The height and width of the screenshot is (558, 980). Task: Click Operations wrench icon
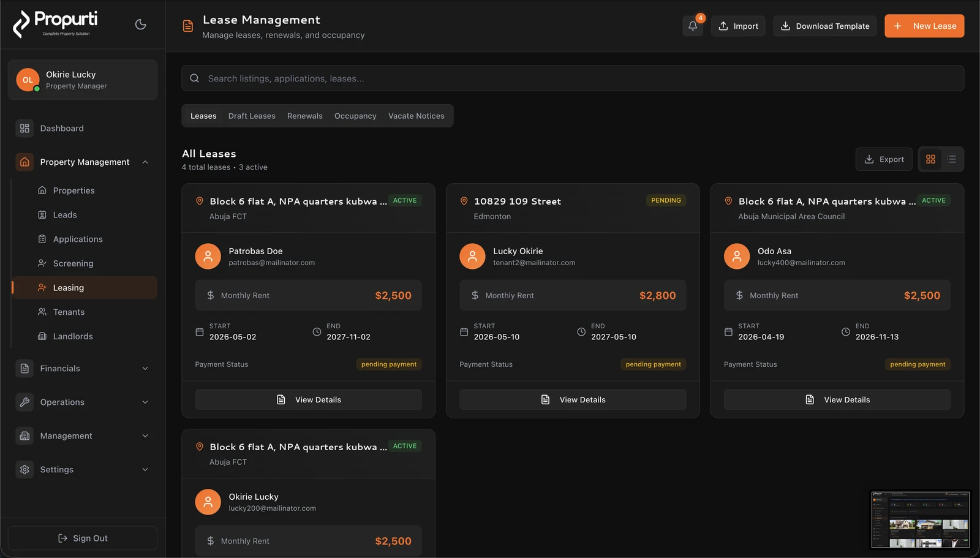click(x=24, y=402)
